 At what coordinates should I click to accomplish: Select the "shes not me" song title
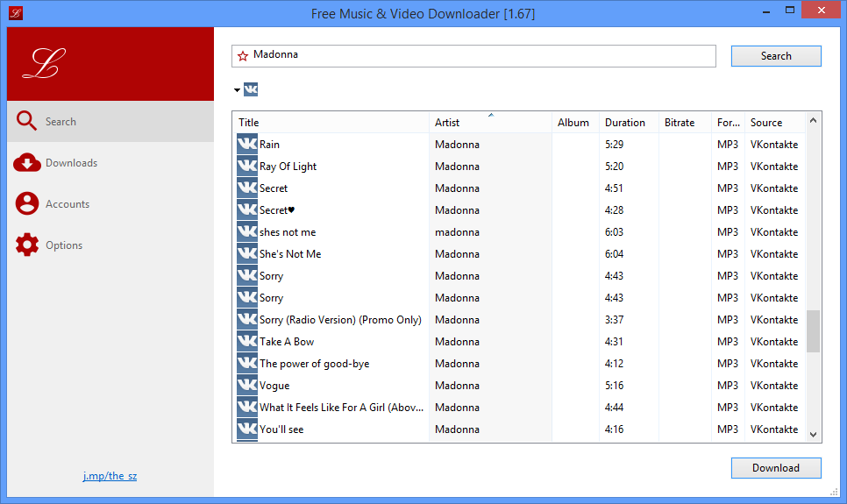[288, 232]
